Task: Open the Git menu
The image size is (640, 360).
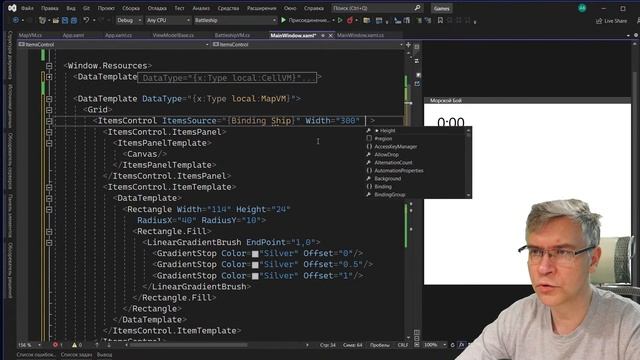Action: [x=86, y=8]
